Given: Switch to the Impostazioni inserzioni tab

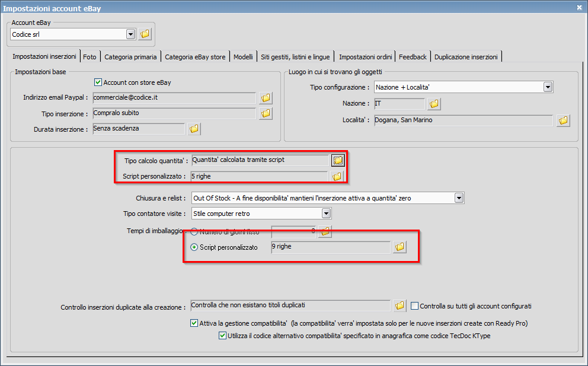Looking at the screenshot, I should [x=44, y=56].
